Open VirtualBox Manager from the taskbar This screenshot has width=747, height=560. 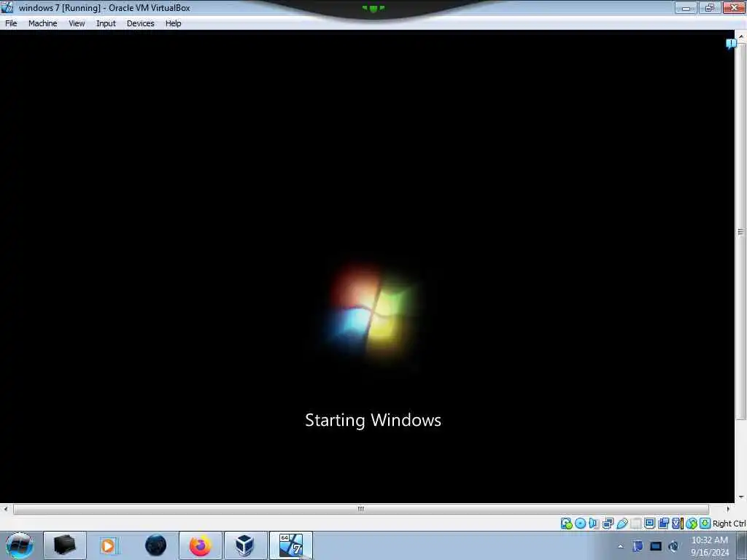click(245, 545)
